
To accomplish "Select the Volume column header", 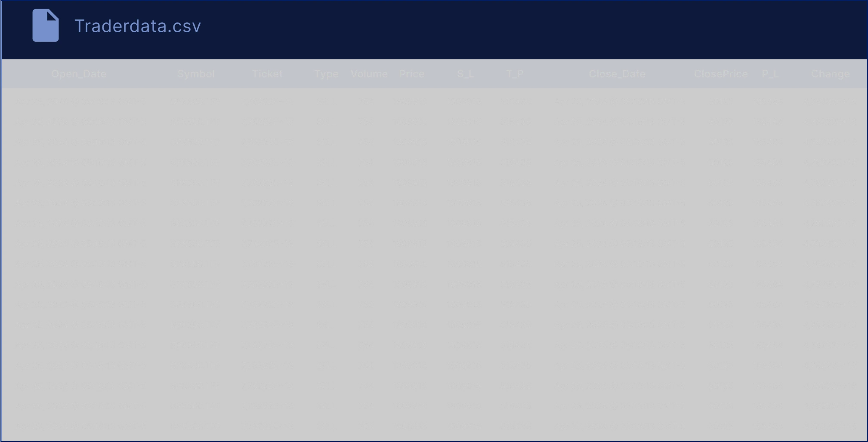I will 369,74.
